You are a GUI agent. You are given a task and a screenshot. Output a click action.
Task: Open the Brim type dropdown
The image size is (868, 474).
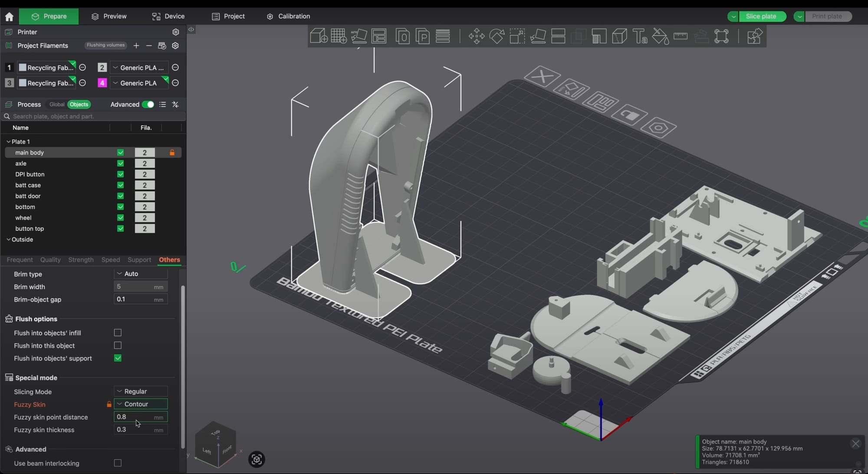pos(140,274)
